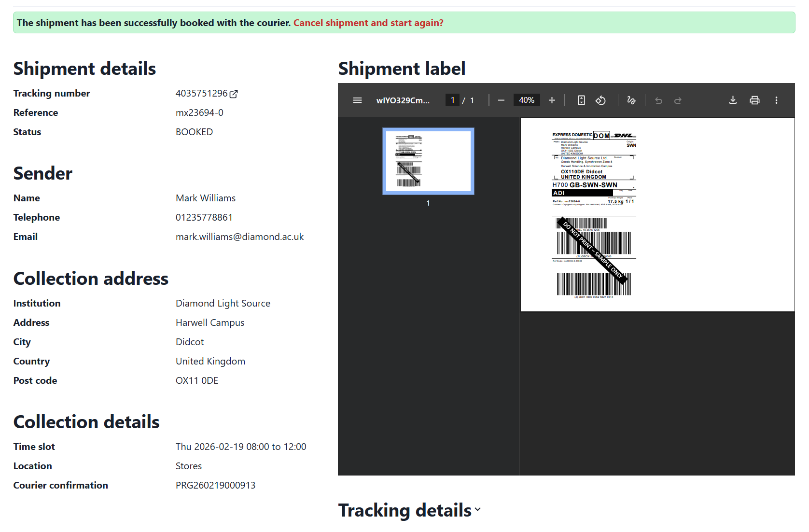Click the PDF page number field
This screenshot has width=809, height=532.
pyautogui.click(x=452, y=100)
